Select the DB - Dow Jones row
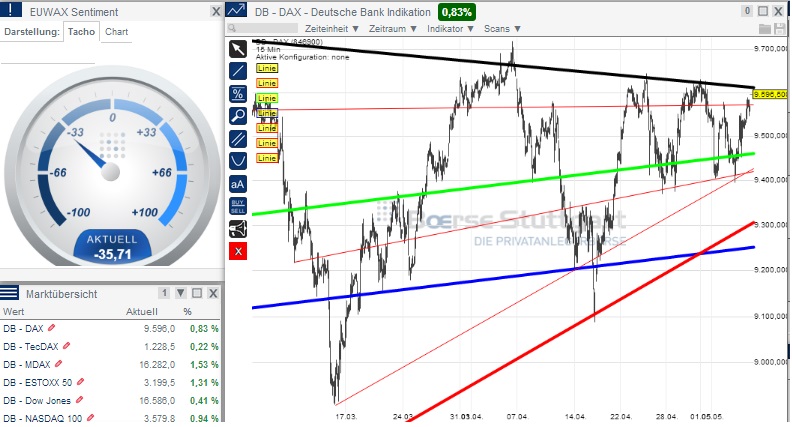The image size is (792, 427). (111, 401)
